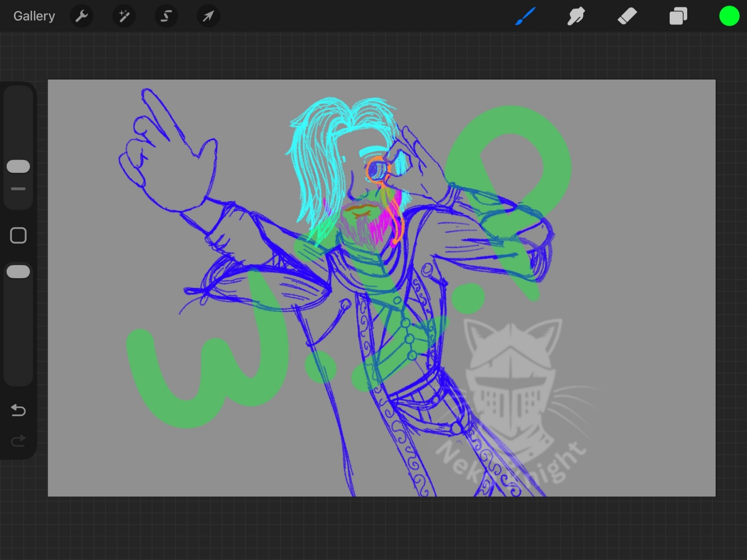The image size is (747, 560).
Task: Click the pointing index finger on canvas
Action: click(x=159, y=112)
